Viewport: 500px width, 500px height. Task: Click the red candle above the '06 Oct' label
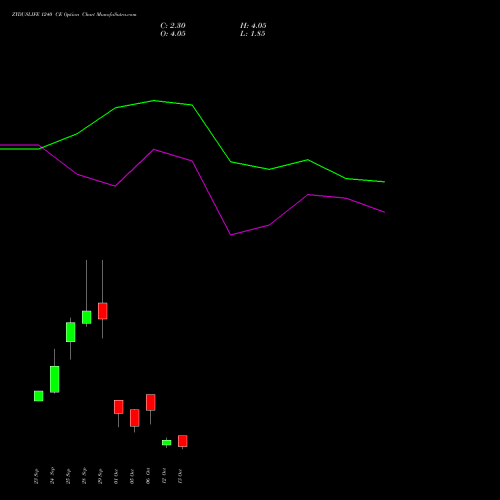pyautogui.click(x=151, y=402)
